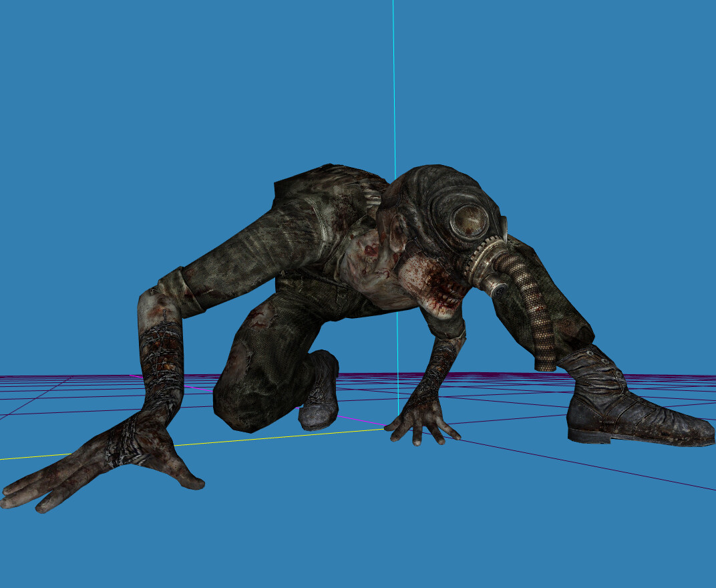Select the small boot under the bent knee
The width and height of the screenshot is (716, 588).
(x=320, y=391)
